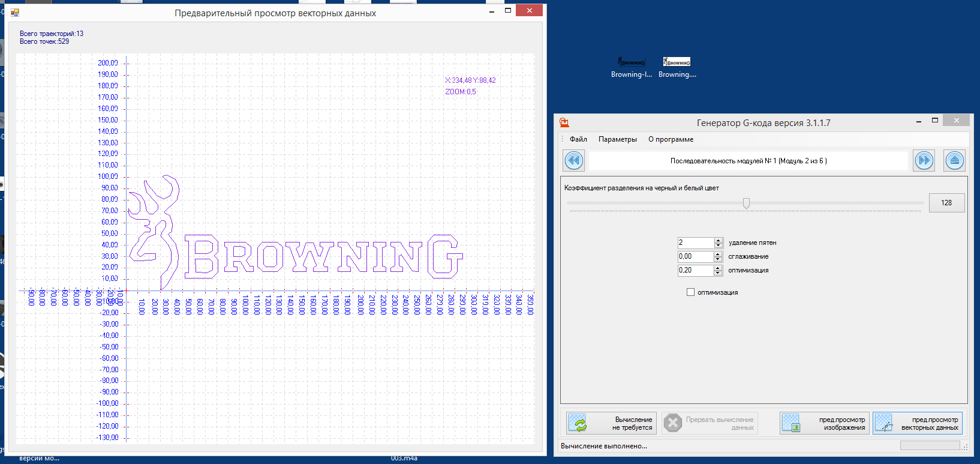Image resolution: width=980 pixels, height=464 pixels.
Task: Click the black-white threshold slider handle
Action: point(746,203)
